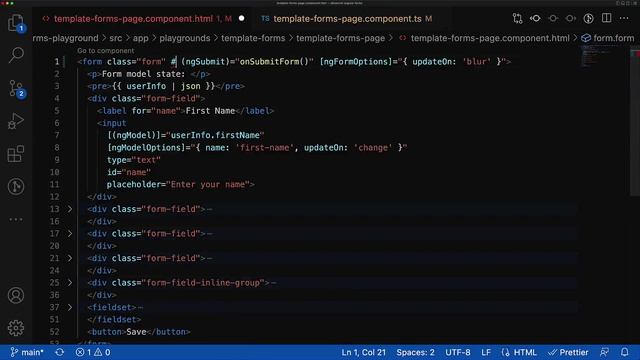Click the 'Enter your name' placeholder text

(x=208, y=184)
